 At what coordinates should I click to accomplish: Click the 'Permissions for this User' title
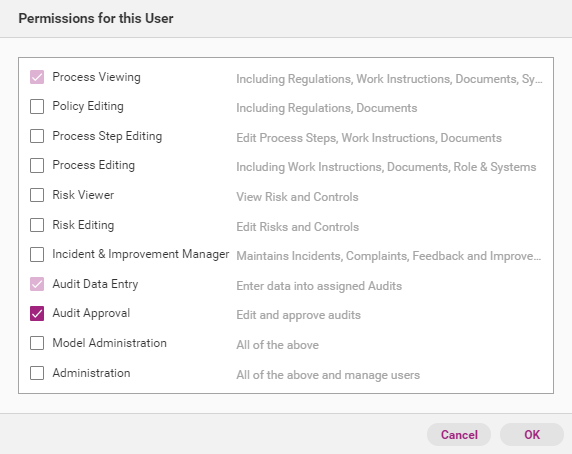coord(96,18)
